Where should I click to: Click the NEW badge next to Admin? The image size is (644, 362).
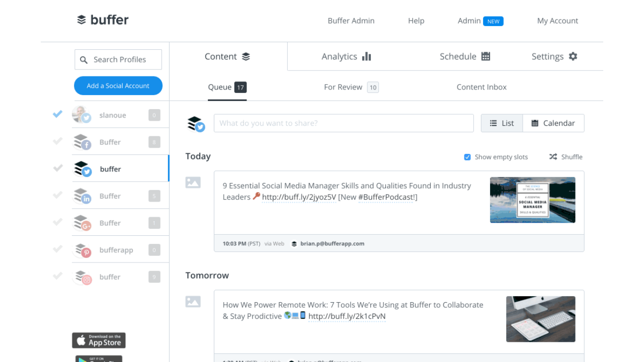pos(494,21)
